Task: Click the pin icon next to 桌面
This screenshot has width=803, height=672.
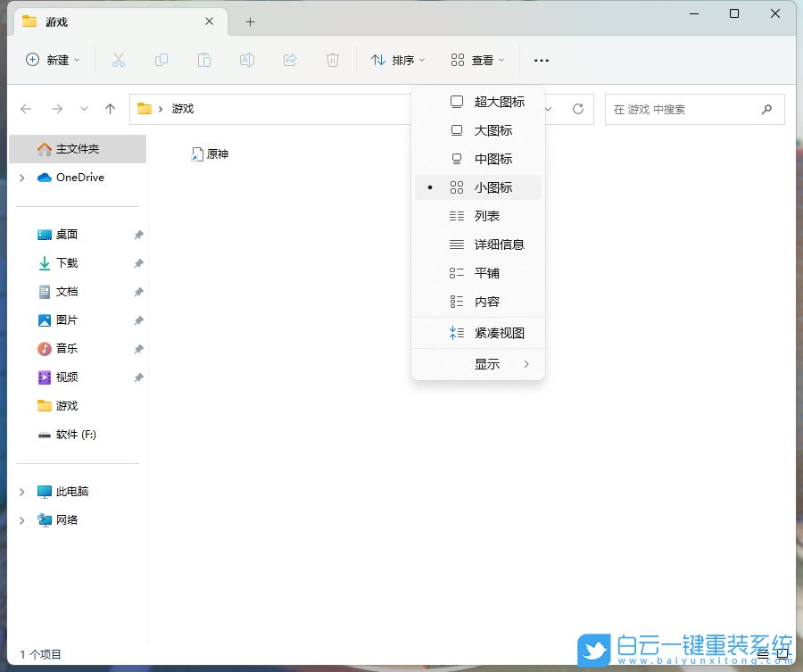Action: (138, 234)
